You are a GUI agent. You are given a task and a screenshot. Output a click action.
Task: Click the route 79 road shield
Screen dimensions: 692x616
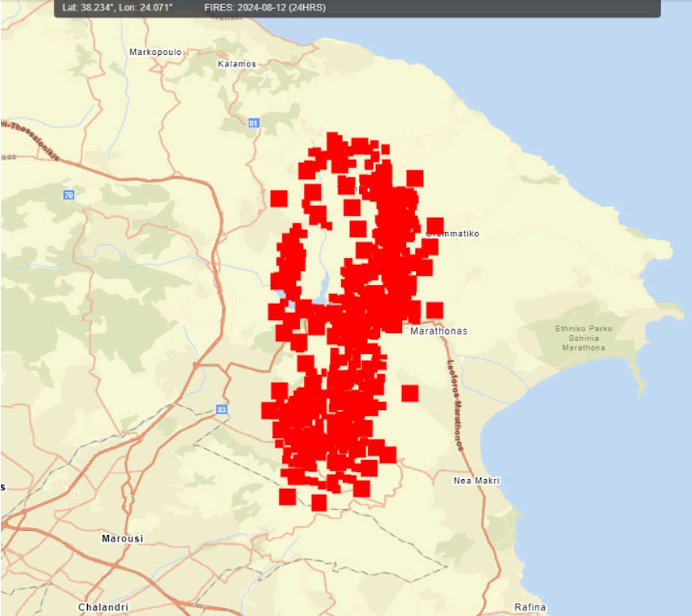pyautogui.click(x=69, y=195)
